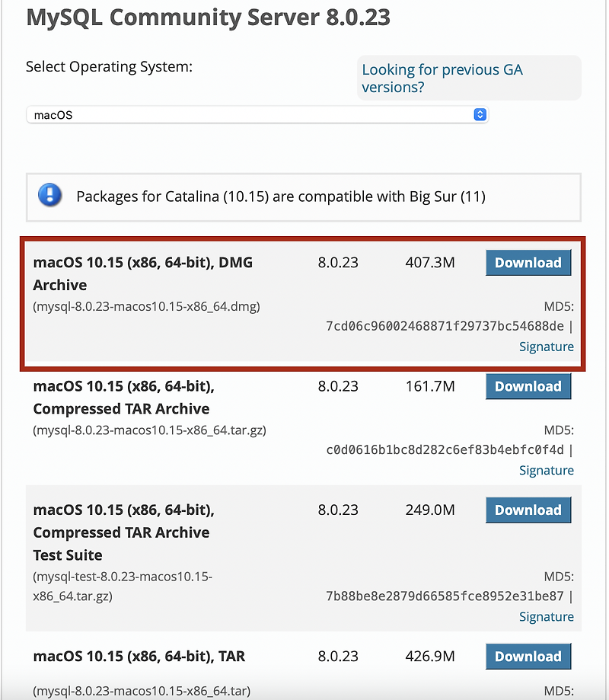Click MD5 hash c0d0616b1bc8d282c6ef83b4ebfc0f4d
The height and width of the screenshot is (700, 609).
(x=445, y=449)
